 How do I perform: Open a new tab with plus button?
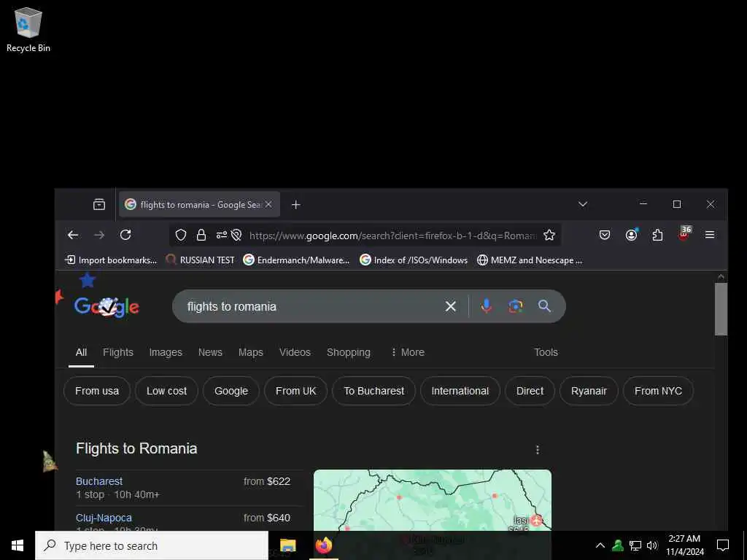(296, 204)
